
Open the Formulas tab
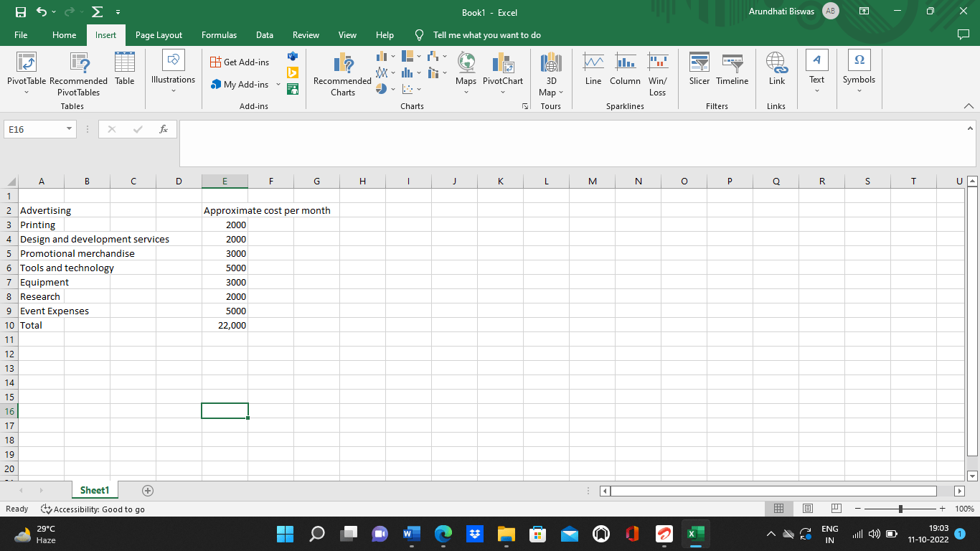[x=219, y=34]
